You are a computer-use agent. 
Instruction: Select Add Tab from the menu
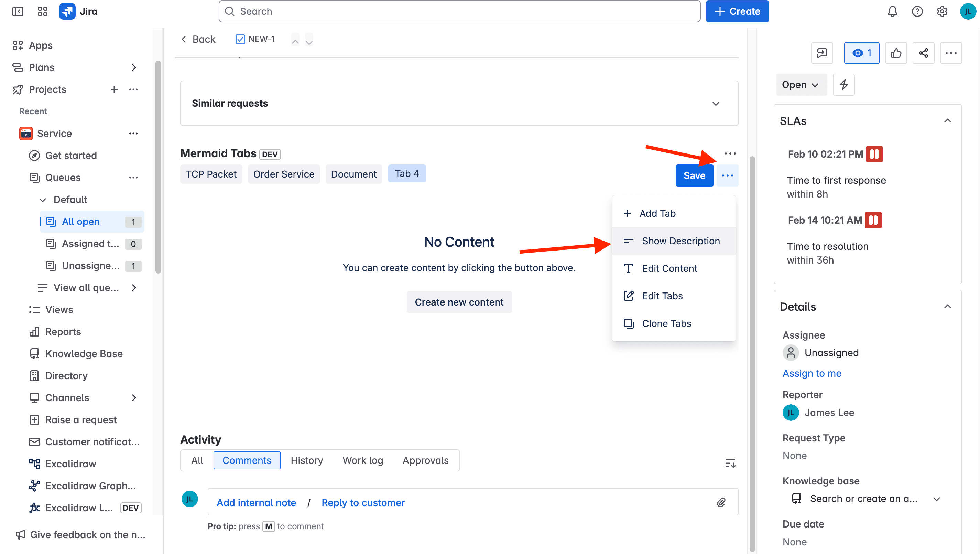[x=673, y=213]
